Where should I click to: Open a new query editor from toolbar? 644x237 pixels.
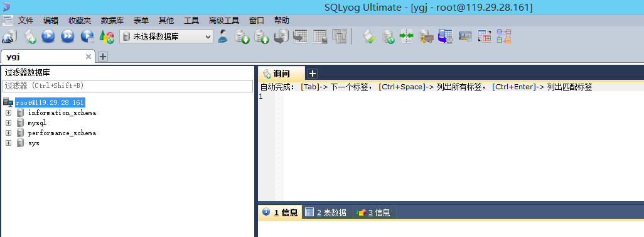(30, 36)
